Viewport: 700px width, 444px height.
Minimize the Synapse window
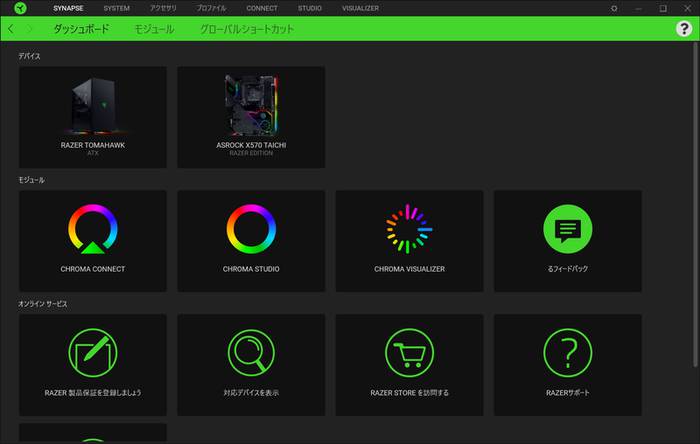[x=638, y=8]
